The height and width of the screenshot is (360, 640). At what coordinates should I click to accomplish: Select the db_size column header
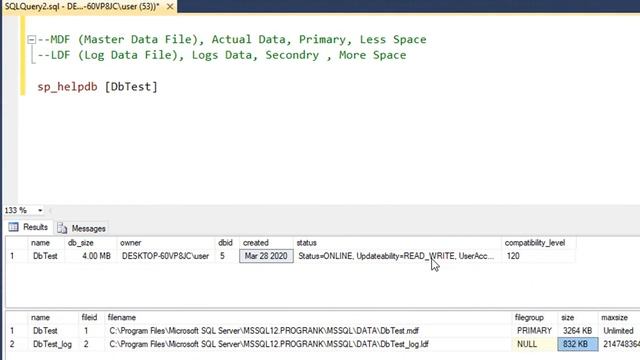click(91, 243)
